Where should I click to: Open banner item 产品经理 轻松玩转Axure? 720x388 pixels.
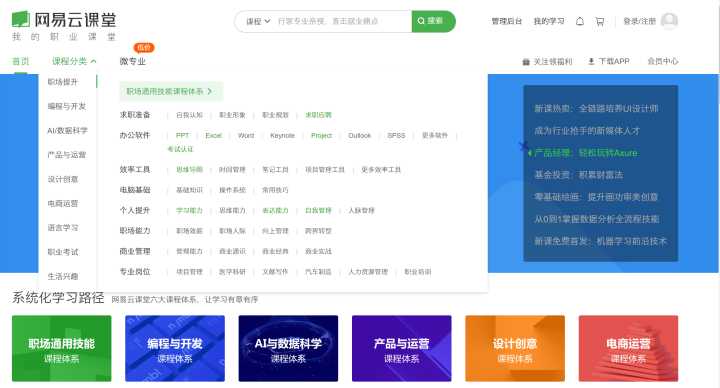tap(585, 152)
